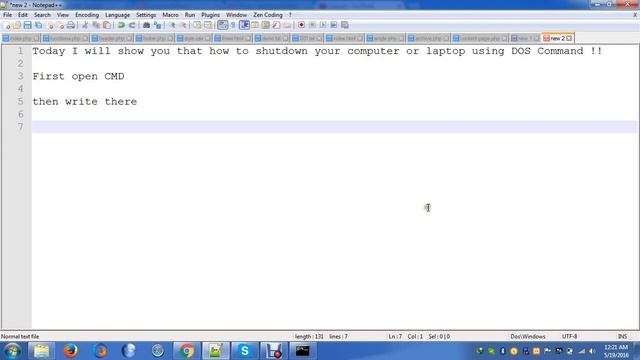Open the Edit menu

[x=23, y=15]
